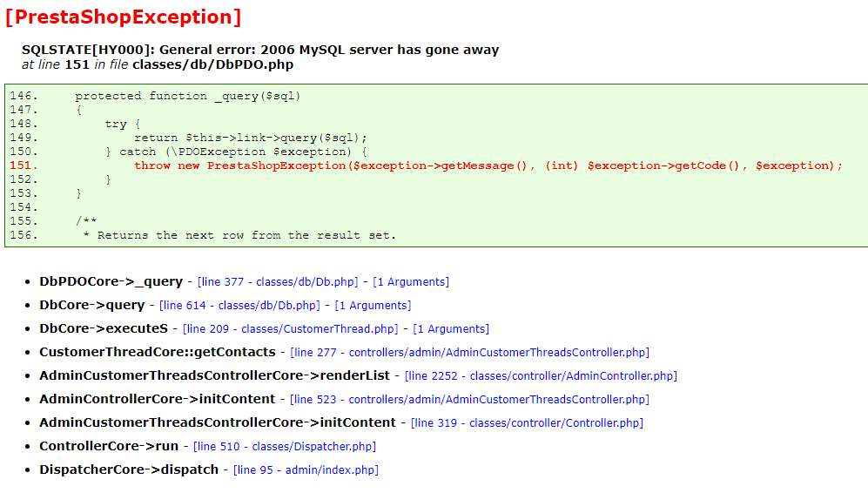Click code line 148 try statement
The height and width of the screenshot is (493, 868).
pyautogui.click(x=123, y=124)
